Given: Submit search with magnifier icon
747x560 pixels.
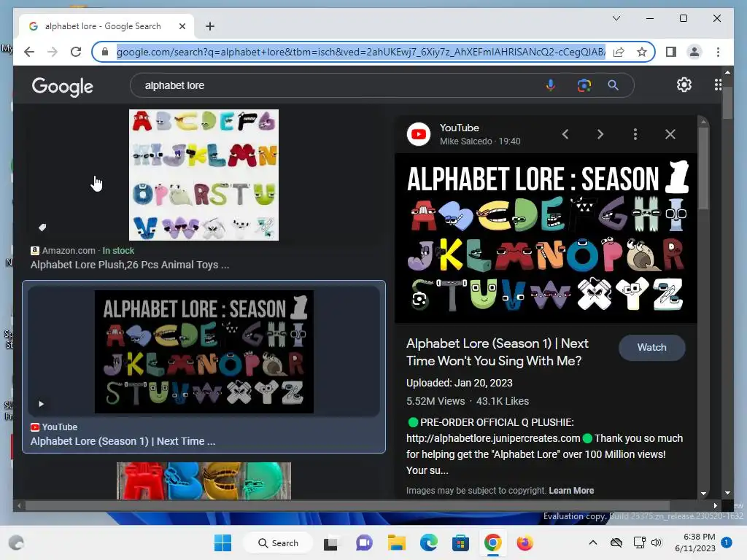Looking at the screenshot, I should tap(613, 86).
